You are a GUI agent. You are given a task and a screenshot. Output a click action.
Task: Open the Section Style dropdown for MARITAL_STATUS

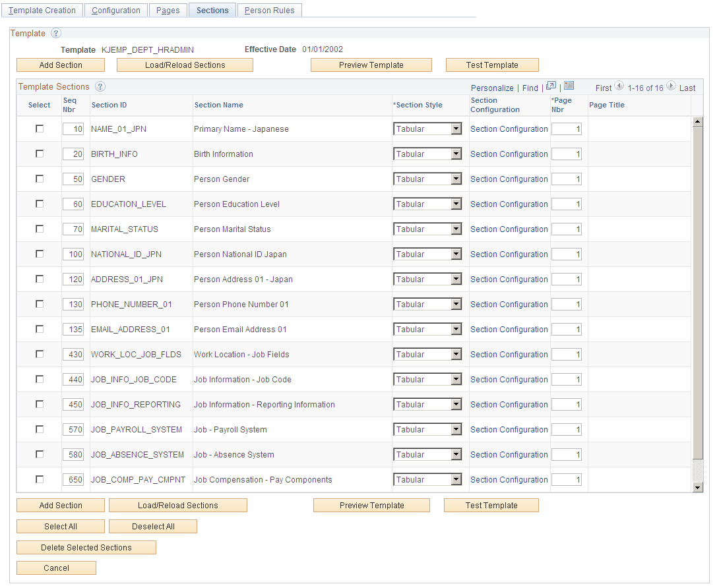click(x=456, y=229)
